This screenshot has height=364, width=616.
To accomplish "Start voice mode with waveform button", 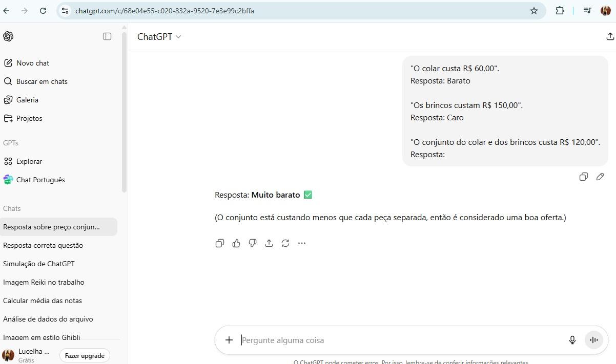I will [x=594, y=340].
